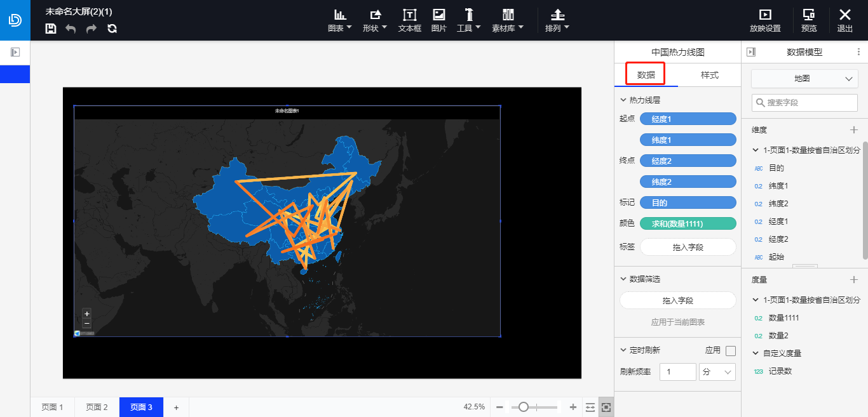This screenshot has height=417, width=868.
Task: Click the 目的 marker field pill
Action: point(688,202)
